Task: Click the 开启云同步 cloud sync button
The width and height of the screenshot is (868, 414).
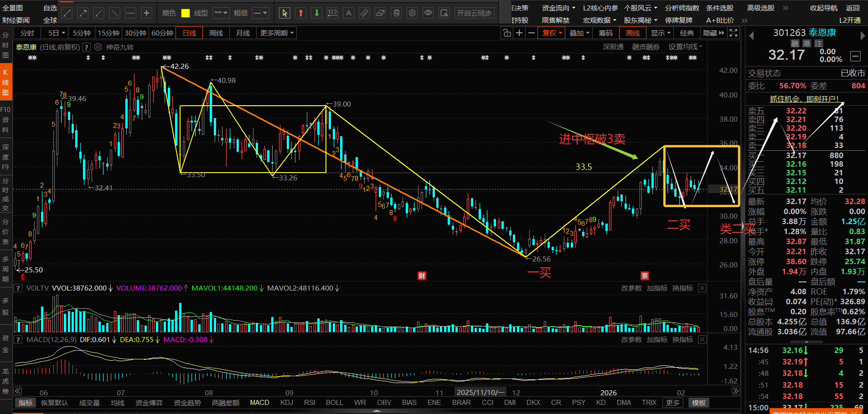Action: 474,13
